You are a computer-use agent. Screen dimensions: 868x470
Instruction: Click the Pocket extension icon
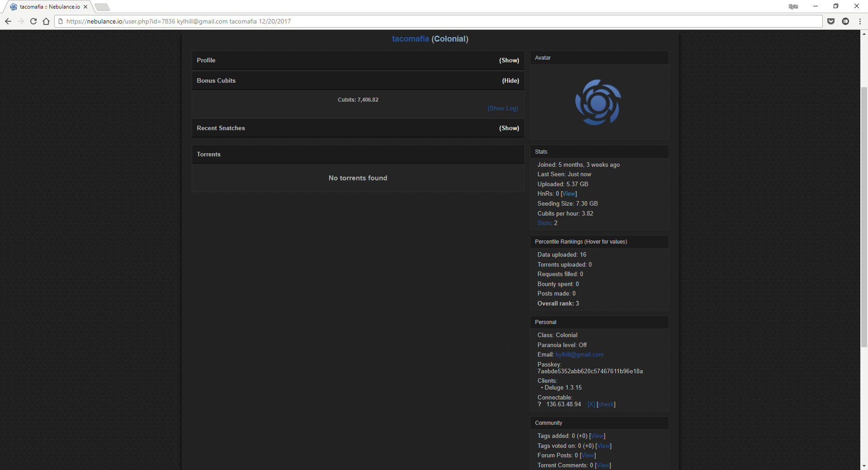click(831, 21)
